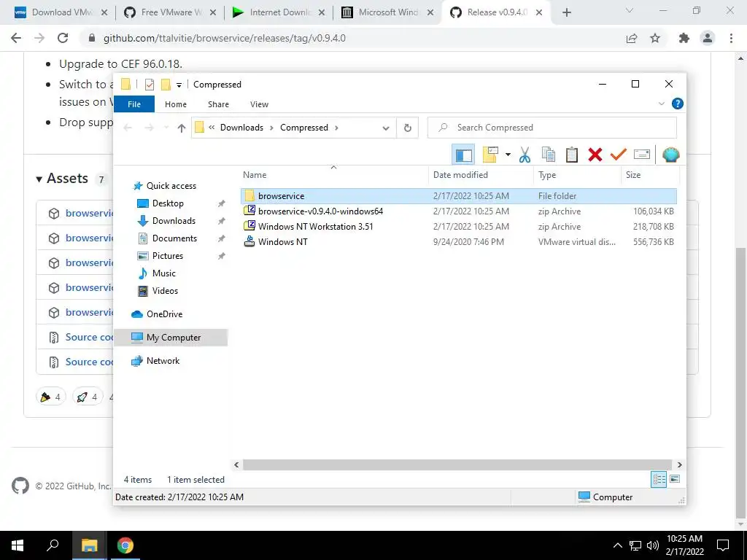Click the folder options toolbar icon
This screenshot has width=747, height=560.
pos(490,155)
